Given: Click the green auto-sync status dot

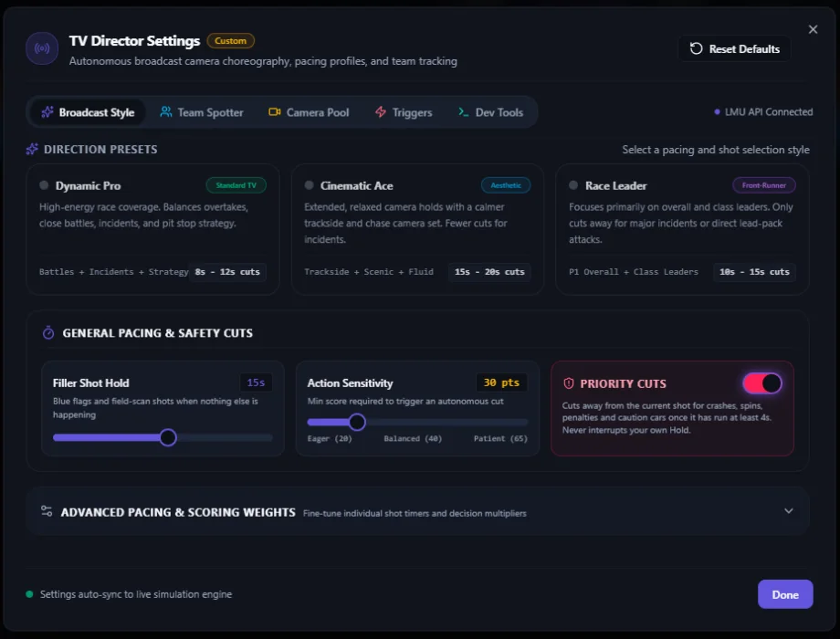Looking at the screenshot, I should tap(29, 594).
